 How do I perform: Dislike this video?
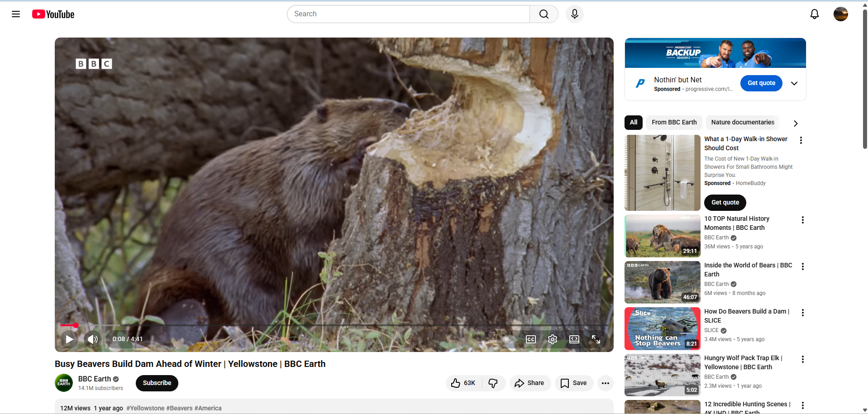coord(493,383)
